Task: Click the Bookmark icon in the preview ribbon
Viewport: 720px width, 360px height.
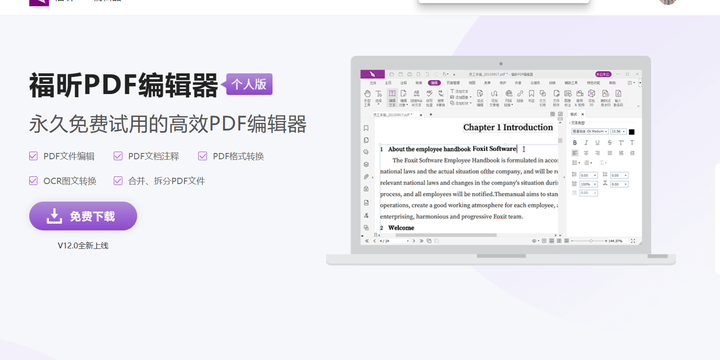Action: point(531,96)
